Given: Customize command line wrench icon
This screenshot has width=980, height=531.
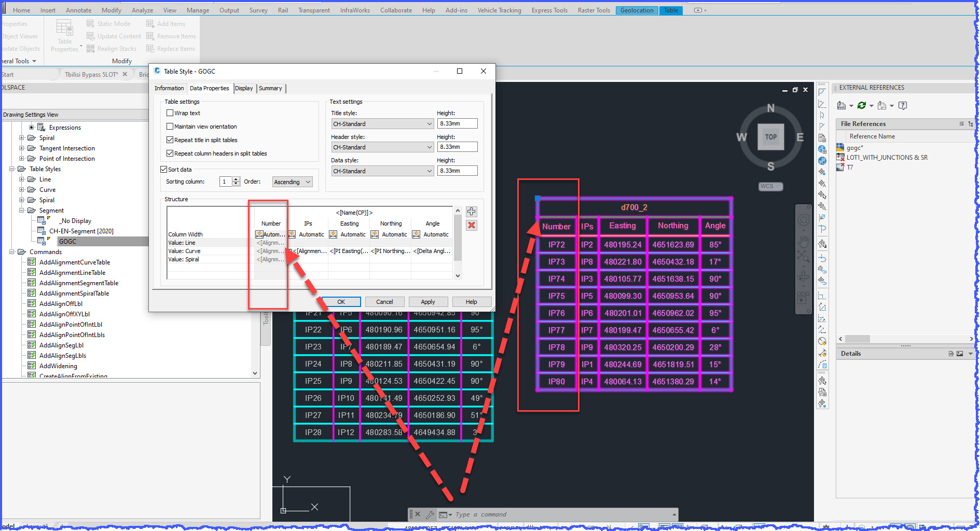Looking at the screenshot, I should click(x=430, y=514).
